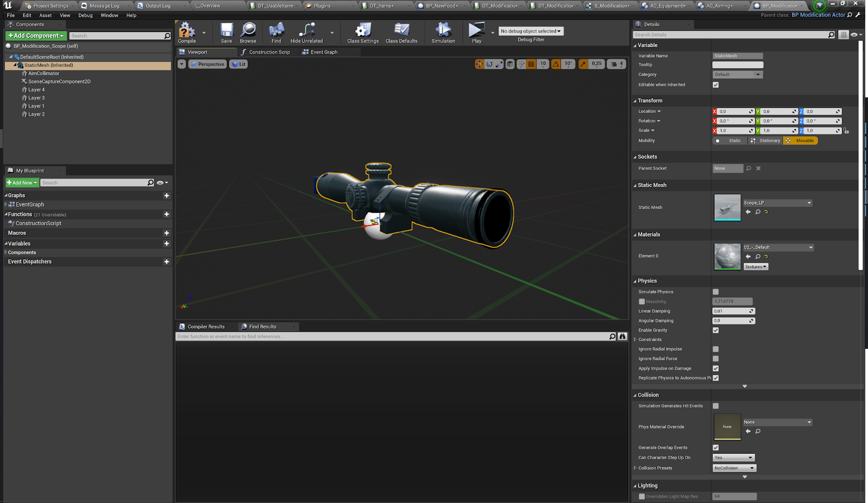The image size is (868, 503).
Task: Play the level from toolbar
Action: (x=476, y=33)
